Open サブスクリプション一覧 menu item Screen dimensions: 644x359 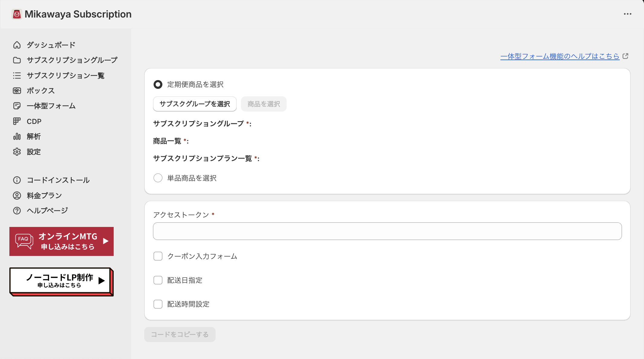[66, 76]
